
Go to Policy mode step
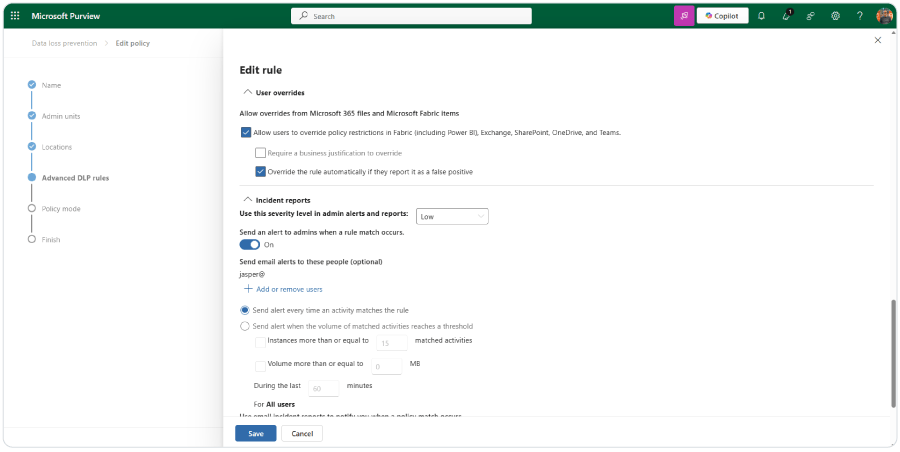pyautogui.click(x=60, y=208)
